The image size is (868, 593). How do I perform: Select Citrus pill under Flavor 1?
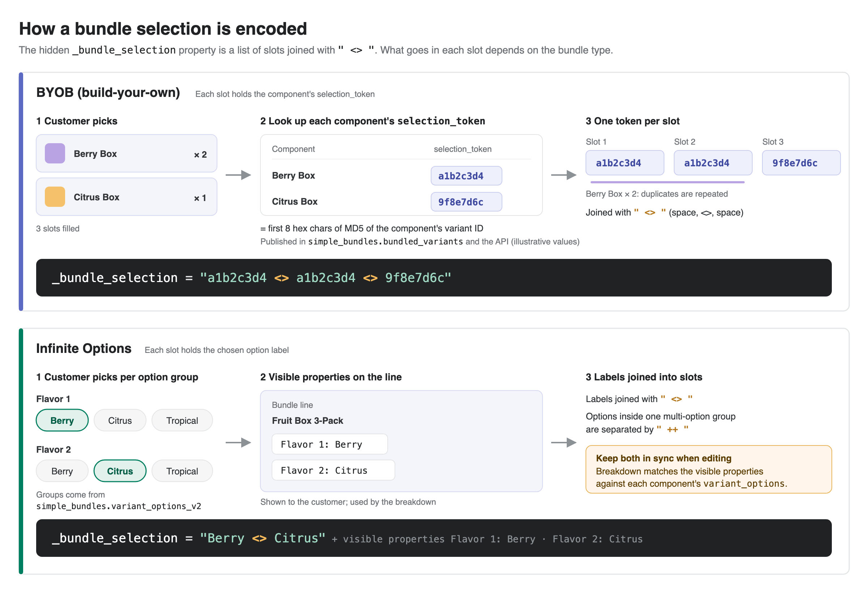pos(120,421)
